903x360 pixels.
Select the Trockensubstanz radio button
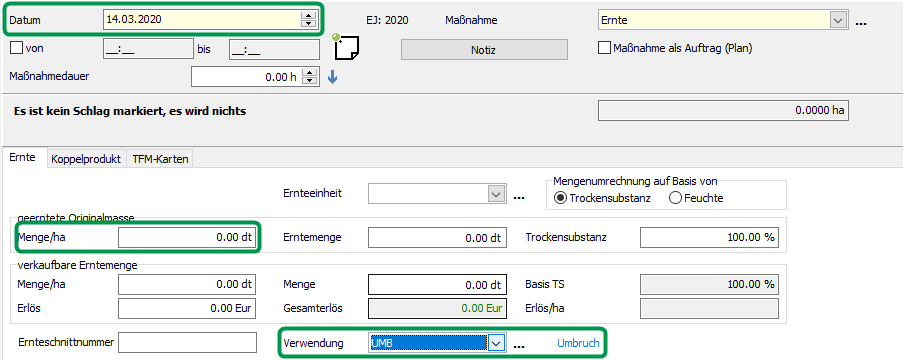click(559, 198)
